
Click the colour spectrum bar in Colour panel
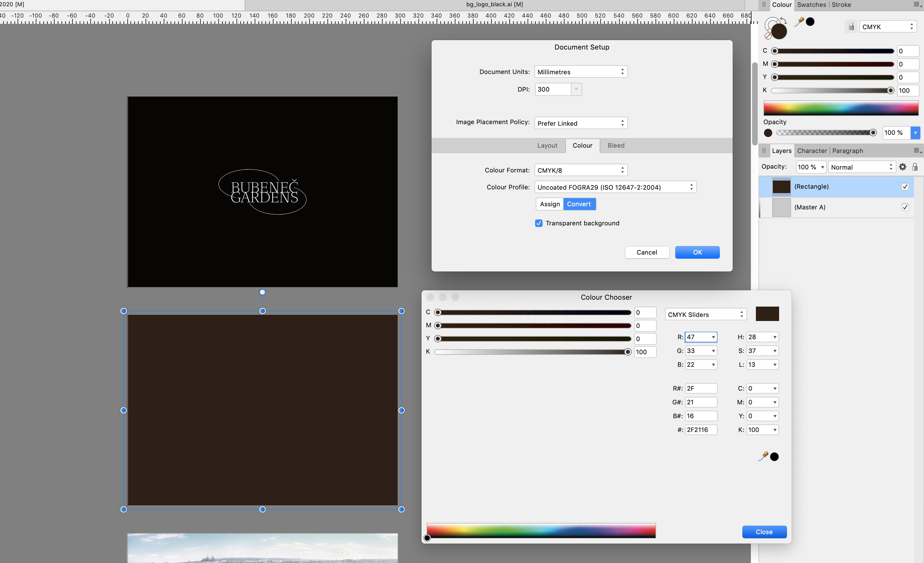[841, 108]
